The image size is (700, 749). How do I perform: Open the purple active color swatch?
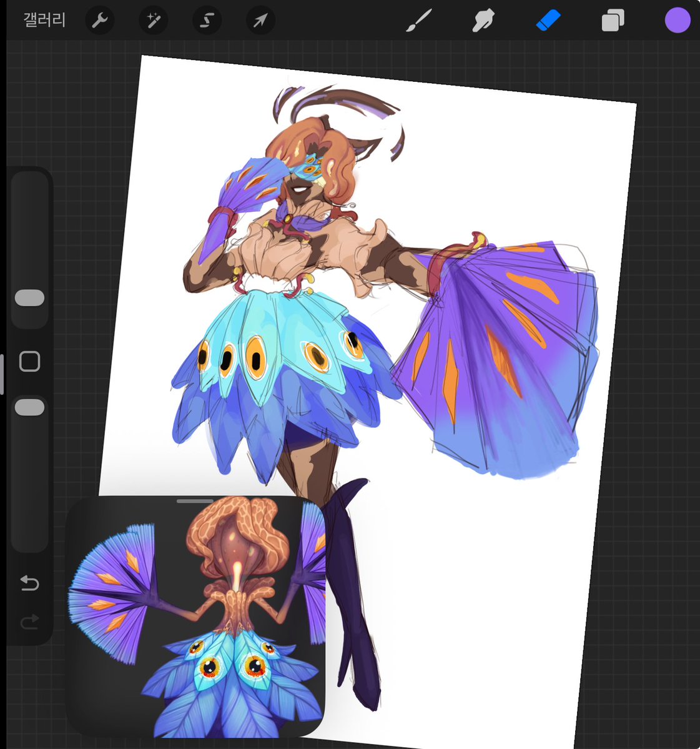(678, 21)
